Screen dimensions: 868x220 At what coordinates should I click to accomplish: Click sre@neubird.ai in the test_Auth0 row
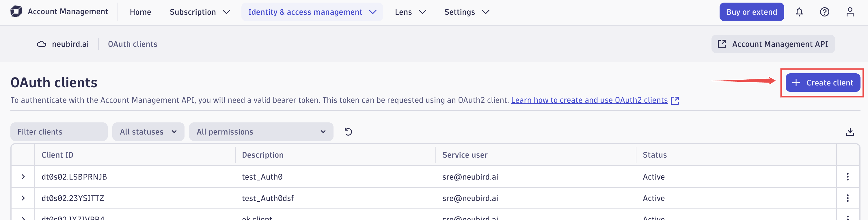(470, 177)
